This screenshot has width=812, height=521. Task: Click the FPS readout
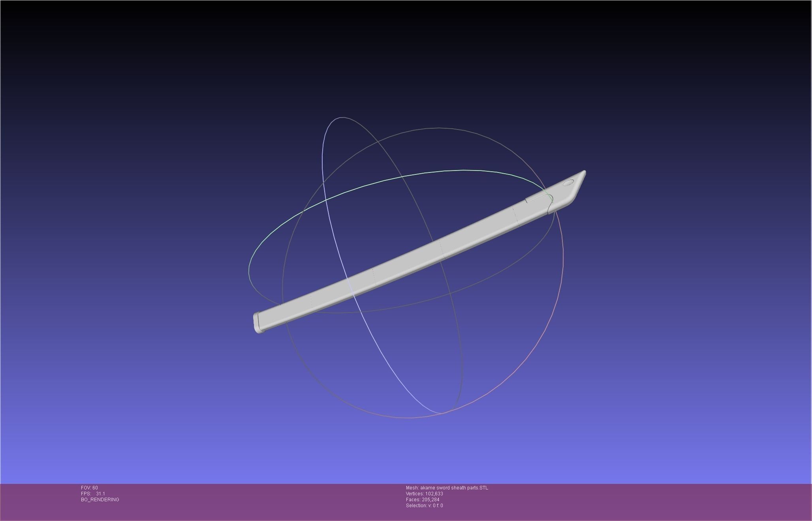tap(93, 494)
